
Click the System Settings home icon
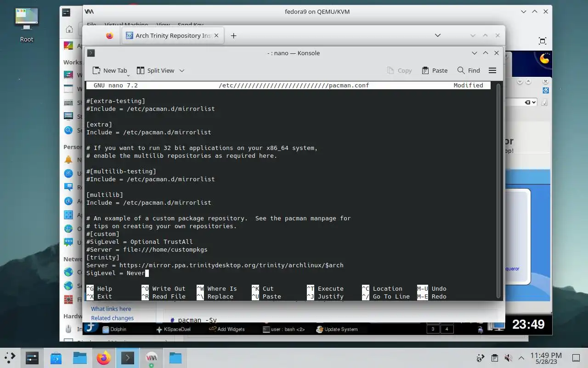click(69, 29)
